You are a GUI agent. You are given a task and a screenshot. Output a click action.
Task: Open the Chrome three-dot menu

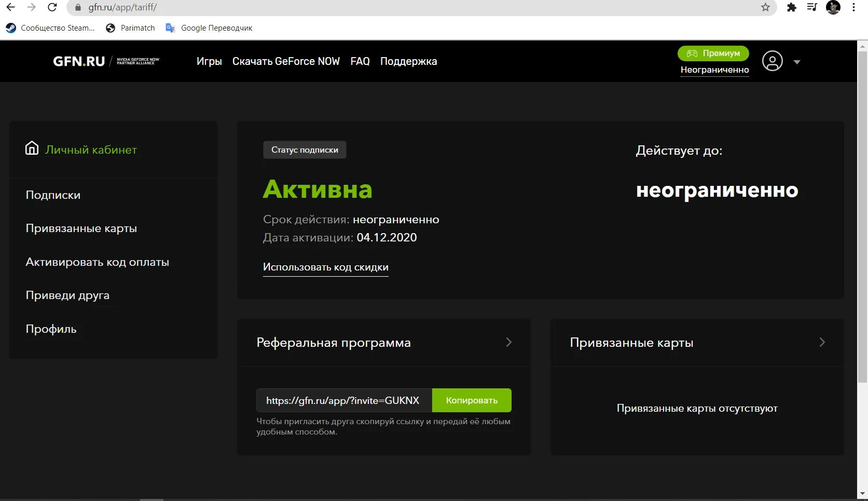(x=853, y=7)
